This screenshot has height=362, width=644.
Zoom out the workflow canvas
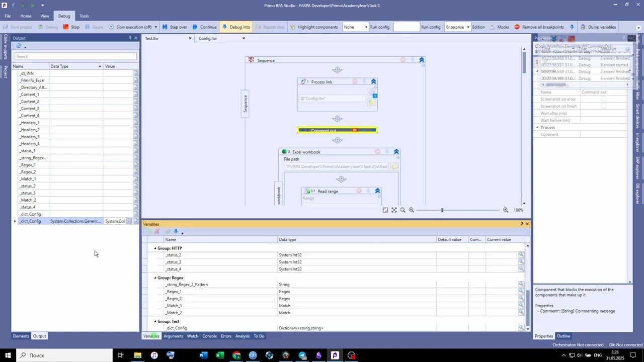pyautogui.click(x=412, y=210)
